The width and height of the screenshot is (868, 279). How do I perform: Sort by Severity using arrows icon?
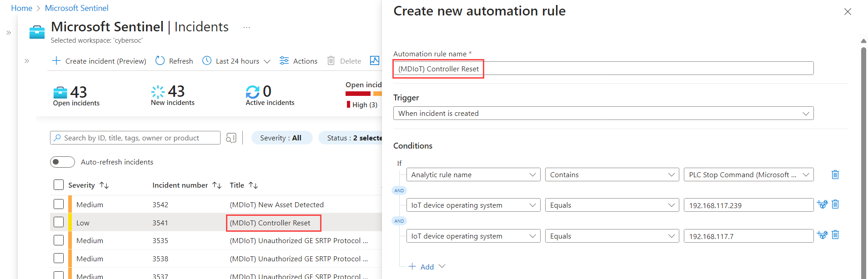(x=104, y=185)
